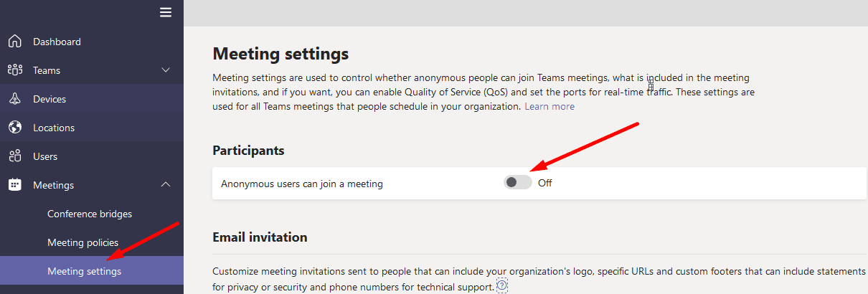Viewport: 868px width, 294px height.
Task: Open the Learn more link
Action: (549, 106)
